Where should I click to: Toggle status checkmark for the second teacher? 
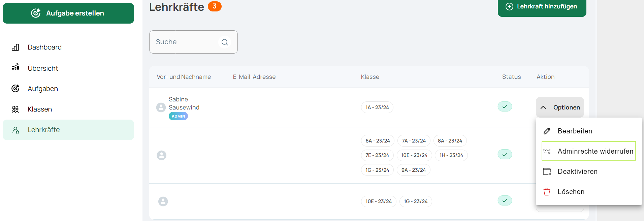pyautogui.click(x=505, y=154)
